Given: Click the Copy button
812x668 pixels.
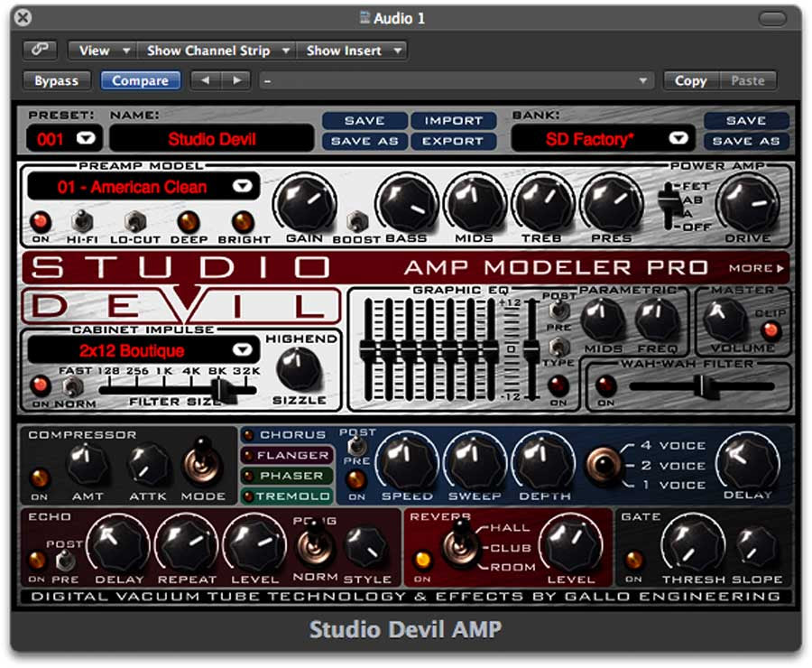Looking at the screenshot, I should pyautogui.click(x=691, y=80).
